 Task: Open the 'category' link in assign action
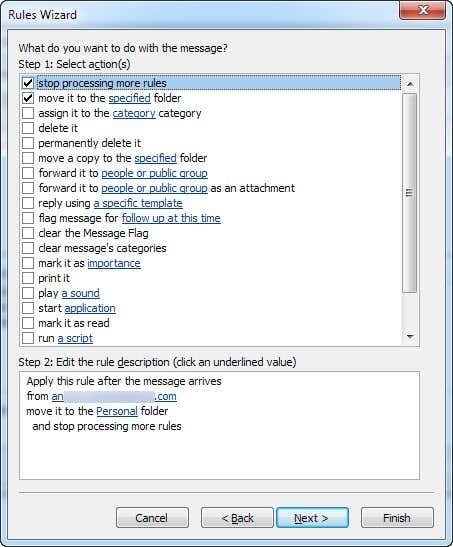point(134,113)
